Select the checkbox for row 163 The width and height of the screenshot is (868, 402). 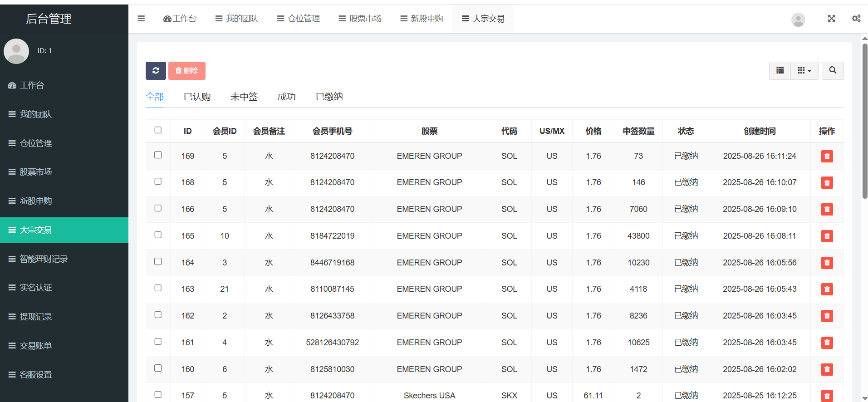(158, 288)
